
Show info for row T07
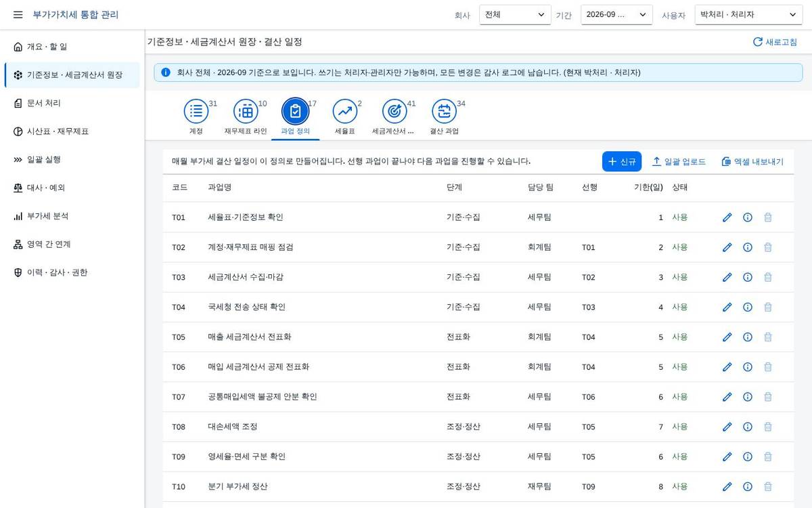[x=748, y=397]
